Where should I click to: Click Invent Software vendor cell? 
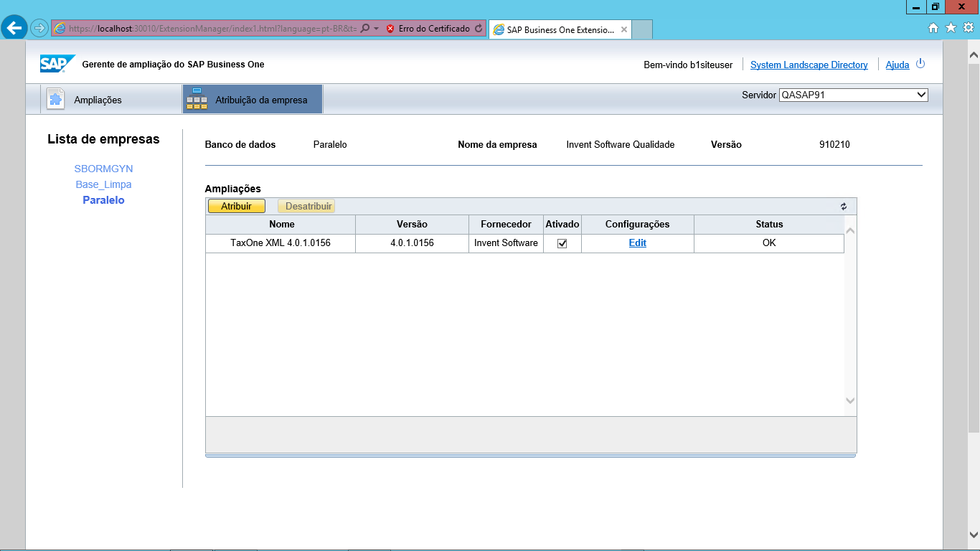pyautogui.click(x=506, y=243)
